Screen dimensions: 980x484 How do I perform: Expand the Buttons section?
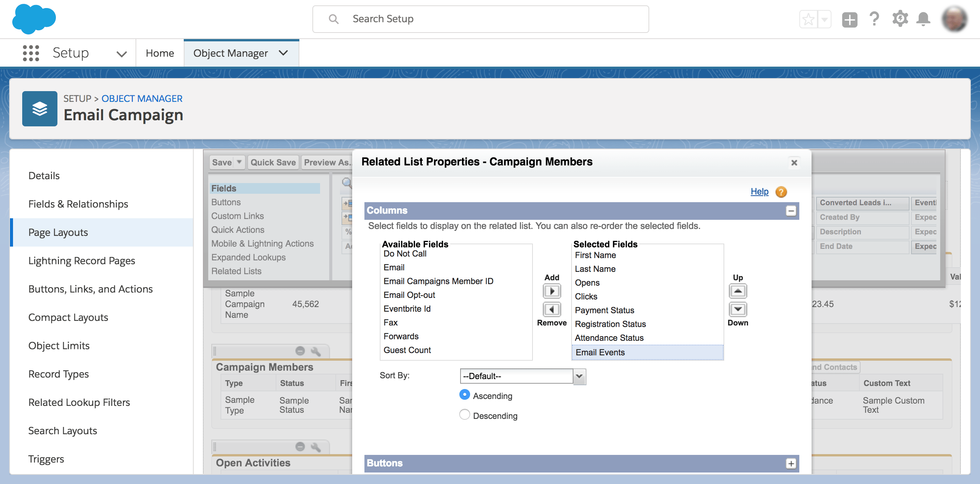(791, 463)
